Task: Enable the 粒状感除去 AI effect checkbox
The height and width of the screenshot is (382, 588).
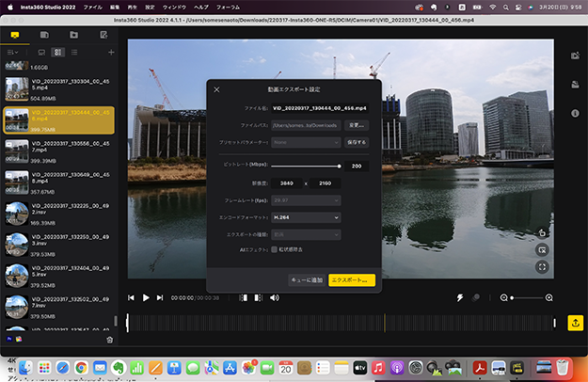Action: tap(275, 249)
